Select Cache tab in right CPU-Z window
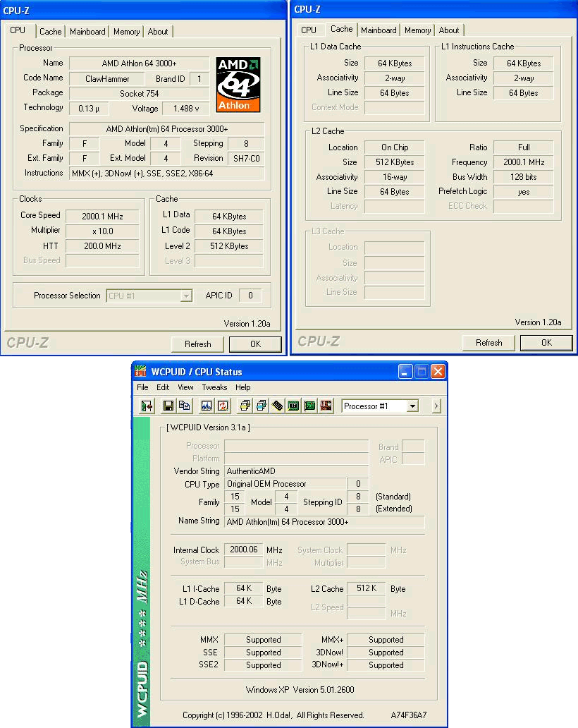The image size is (578, 728). tap(341, 29)
